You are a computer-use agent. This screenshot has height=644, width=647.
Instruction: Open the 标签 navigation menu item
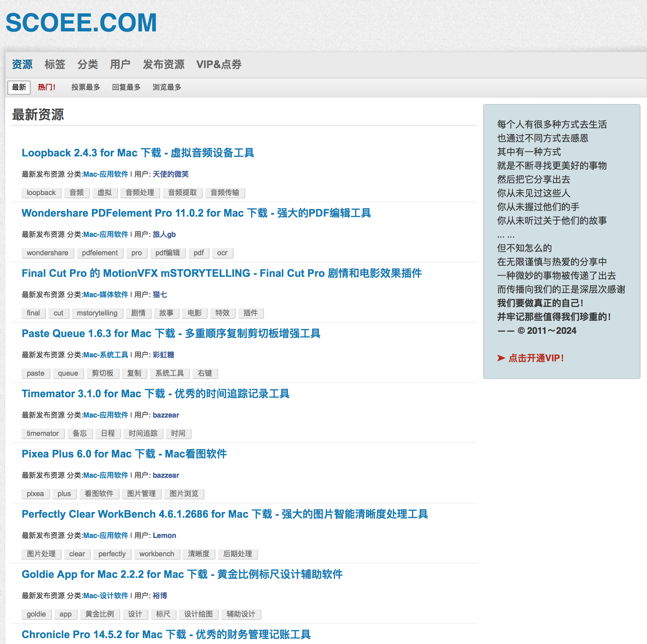click(55, 64)
